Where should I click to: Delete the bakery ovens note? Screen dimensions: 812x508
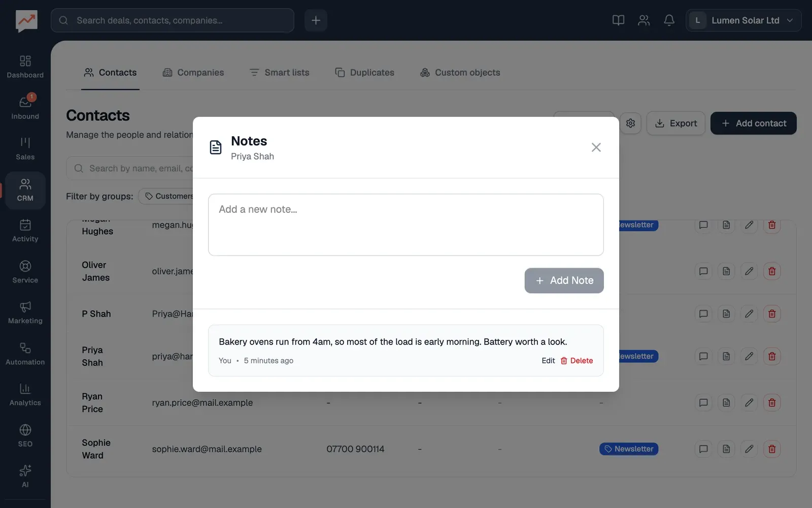(577, 361)
